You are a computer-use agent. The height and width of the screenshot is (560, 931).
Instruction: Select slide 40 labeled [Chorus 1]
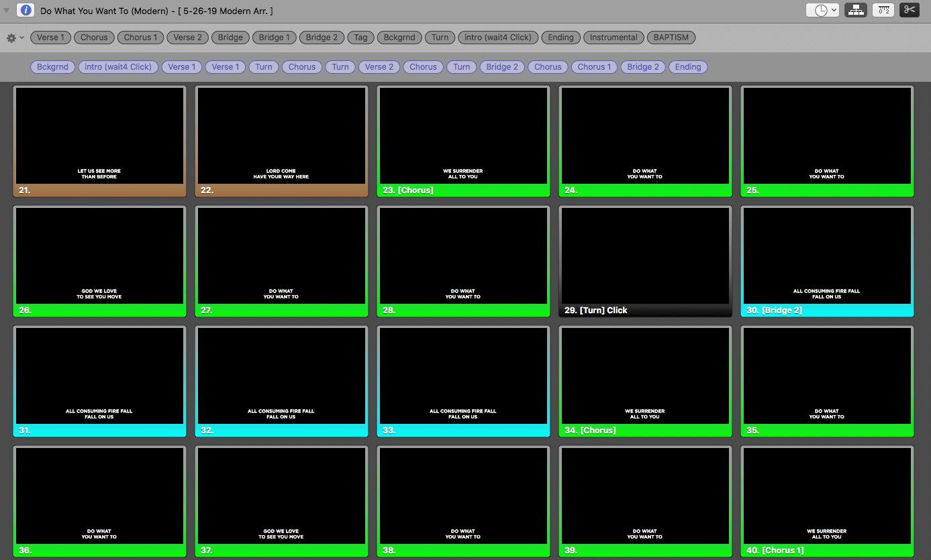[x=827, y=501]
